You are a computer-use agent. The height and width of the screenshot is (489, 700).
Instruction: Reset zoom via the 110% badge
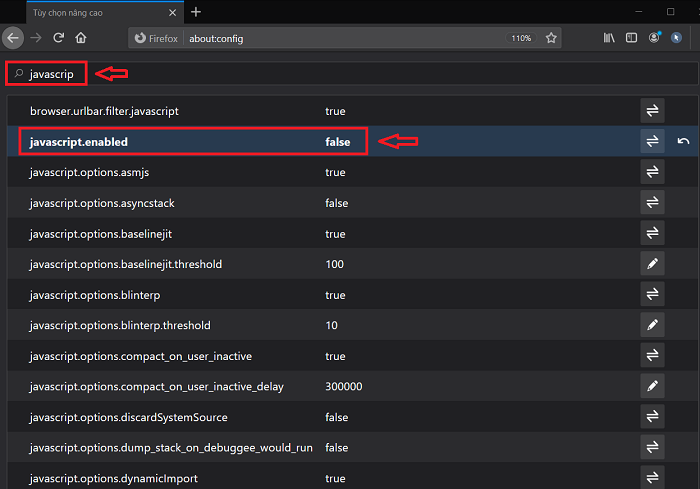click(521, 38)
